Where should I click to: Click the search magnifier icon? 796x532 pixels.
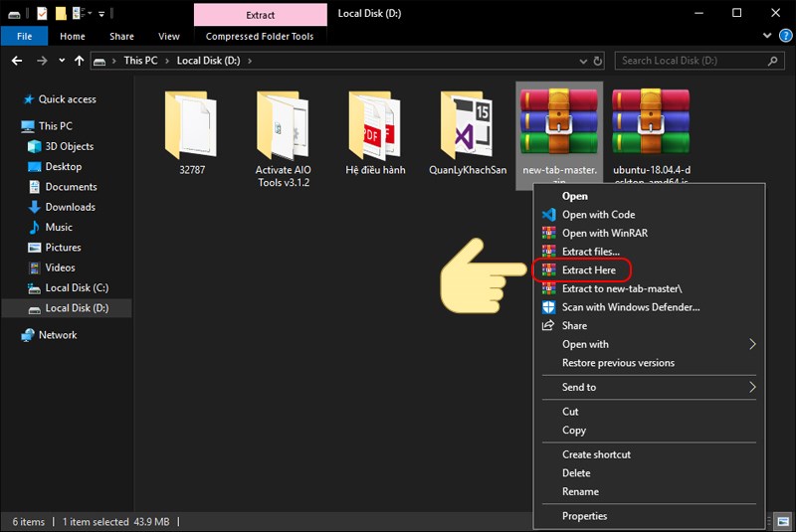(773, 61)
